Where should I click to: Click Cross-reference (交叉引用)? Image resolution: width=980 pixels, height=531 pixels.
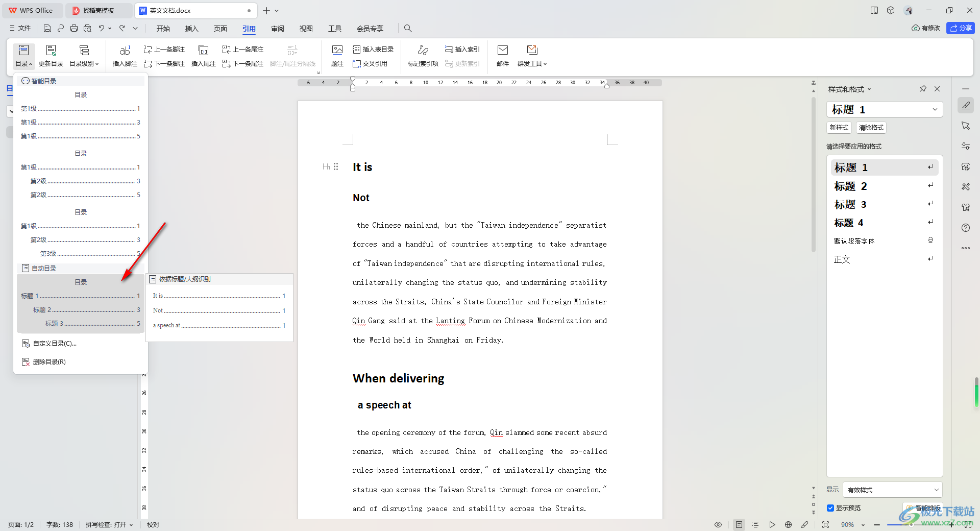370,64
